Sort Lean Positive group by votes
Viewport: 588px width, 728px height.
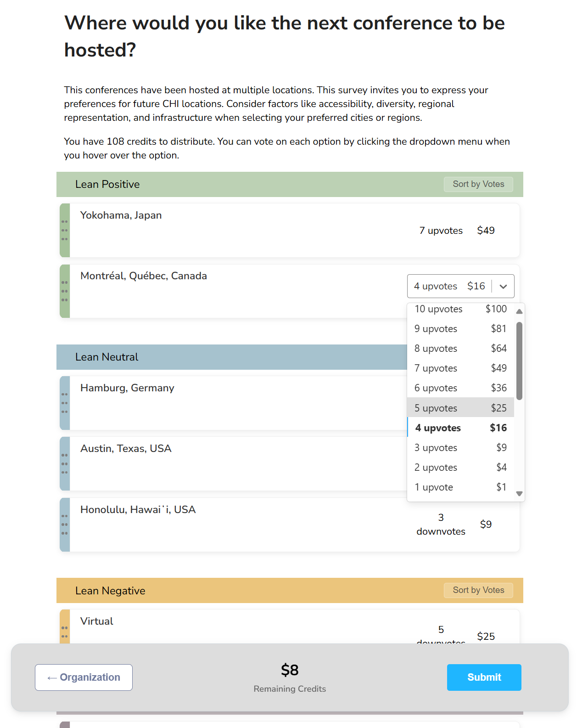(x=478, y=184)
